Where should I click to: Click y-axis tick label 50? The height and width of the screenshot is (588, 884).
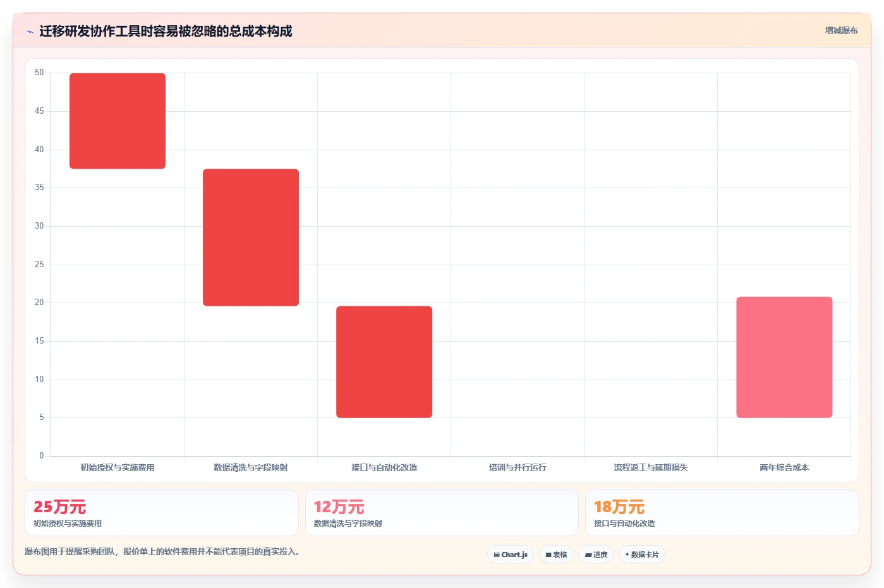pos(39,73)
